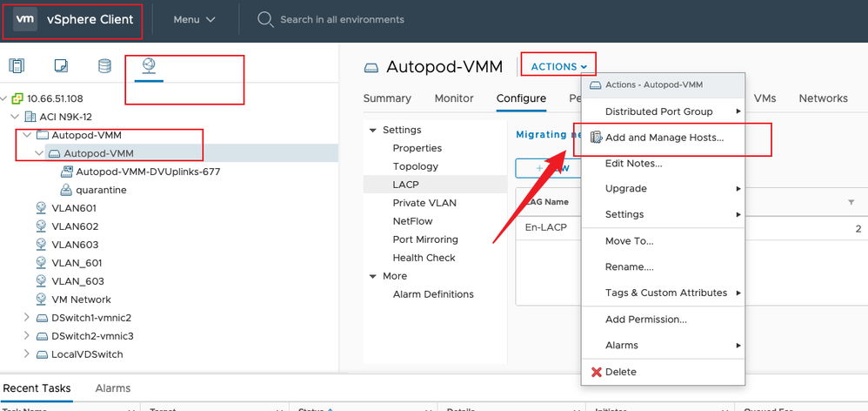The image size is (868, 411).
Task: Collapse the Autopod-VMM folder node
Action: pos(27,135)
